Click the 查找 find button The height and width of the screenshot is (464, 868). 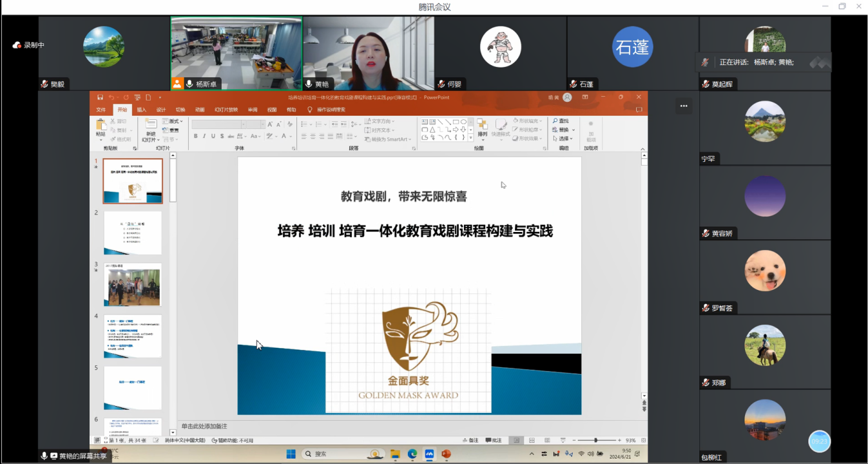[561, 121]
